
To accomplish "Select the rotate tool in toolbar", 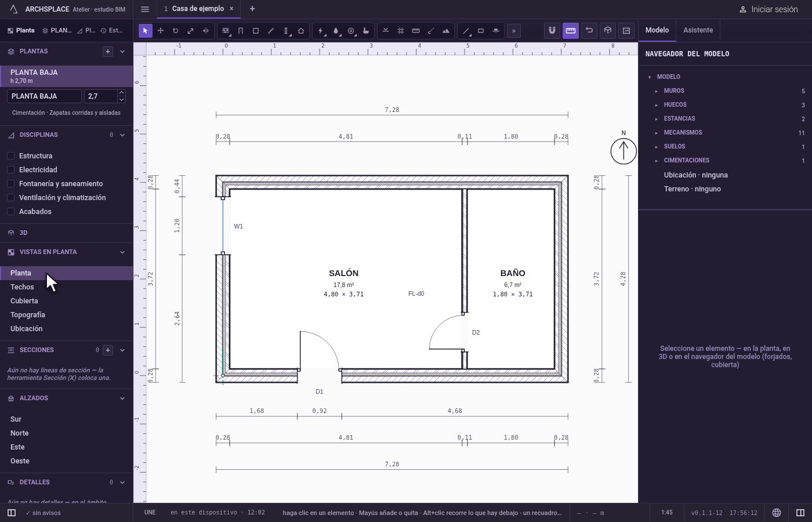I will (x=176, y=31).
